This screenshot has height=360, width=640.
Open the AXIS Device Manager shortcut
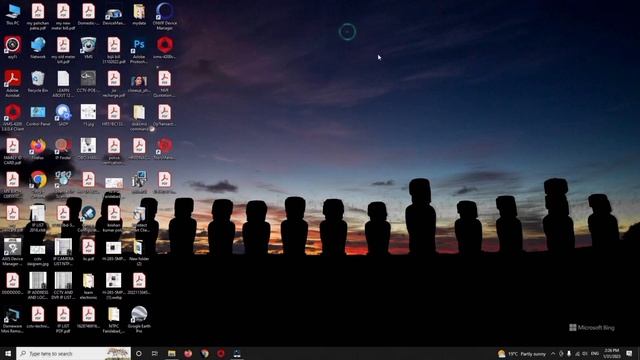[x=13, y=252]
